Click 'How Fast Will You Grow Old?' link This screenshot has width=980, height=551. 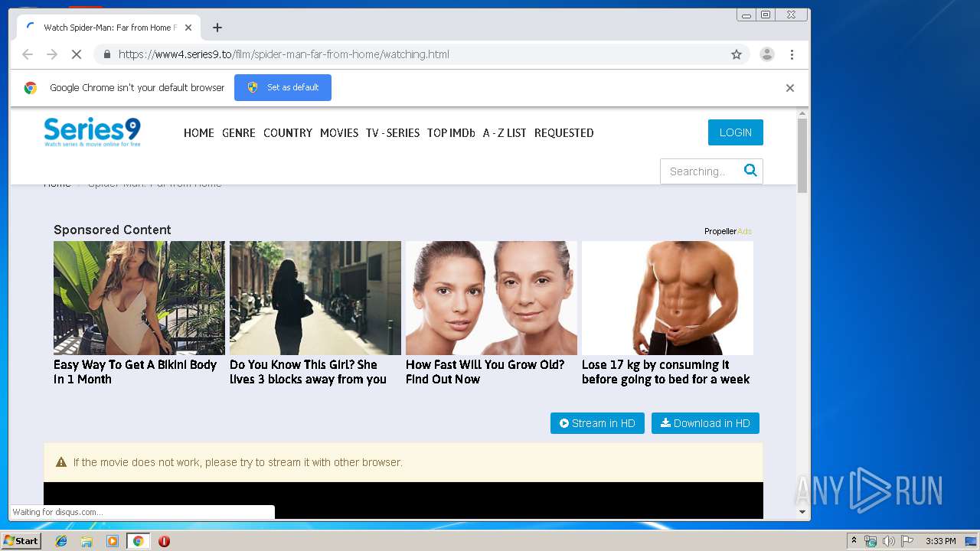pyautogui.click(x=485, y=372)
